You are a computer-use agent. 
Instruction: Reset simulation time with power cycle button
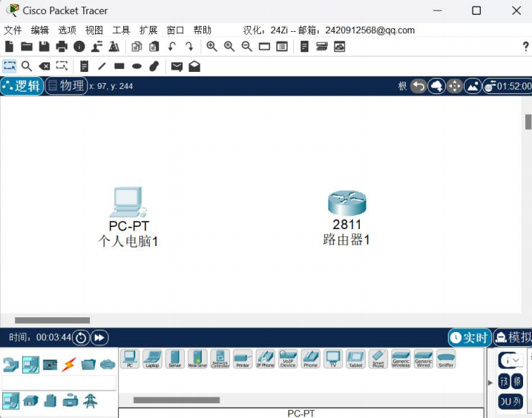click(x=81, y=338)
